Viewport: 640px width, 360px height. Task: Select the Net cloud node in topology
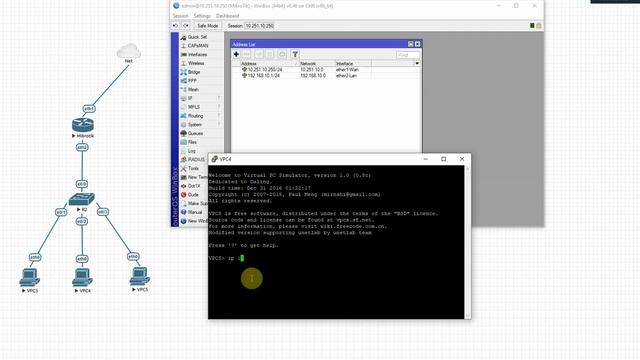tap(129, 51)
